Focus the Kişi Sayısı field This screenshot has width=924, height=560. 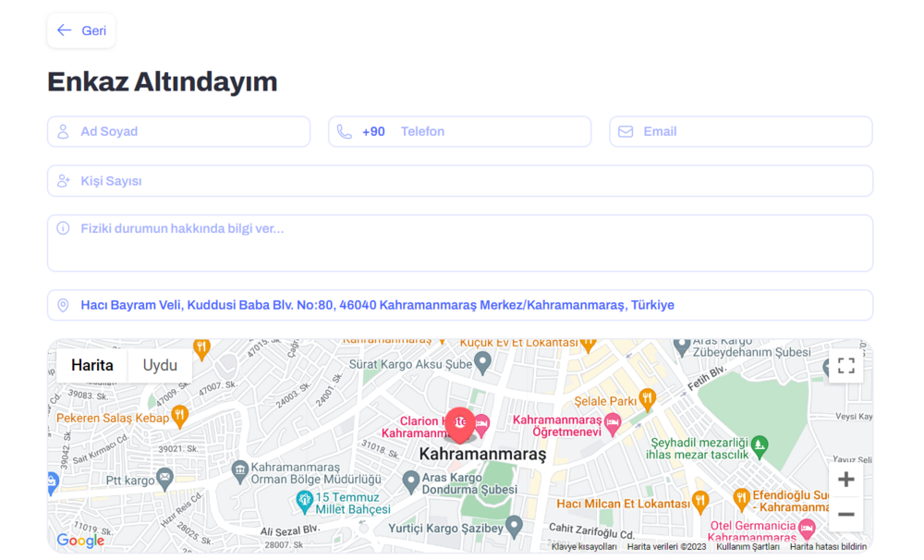(460, 181)
